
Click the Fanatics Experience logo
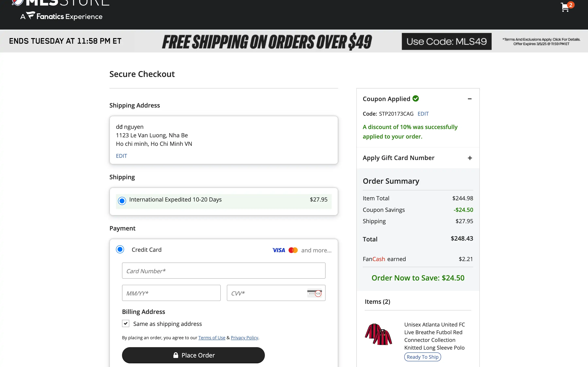coord(62,16)
